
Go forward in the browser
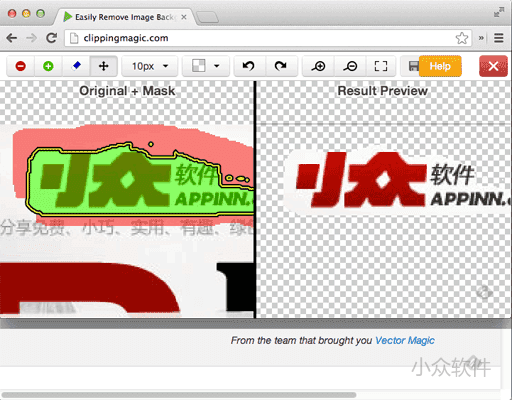(x=31, y=38)
